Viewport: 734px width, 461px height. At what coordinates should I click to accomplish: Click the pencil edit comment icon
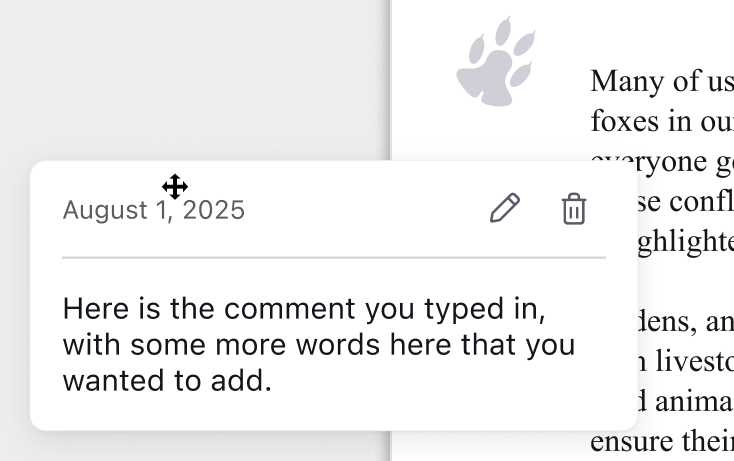[x=505, y=209]
